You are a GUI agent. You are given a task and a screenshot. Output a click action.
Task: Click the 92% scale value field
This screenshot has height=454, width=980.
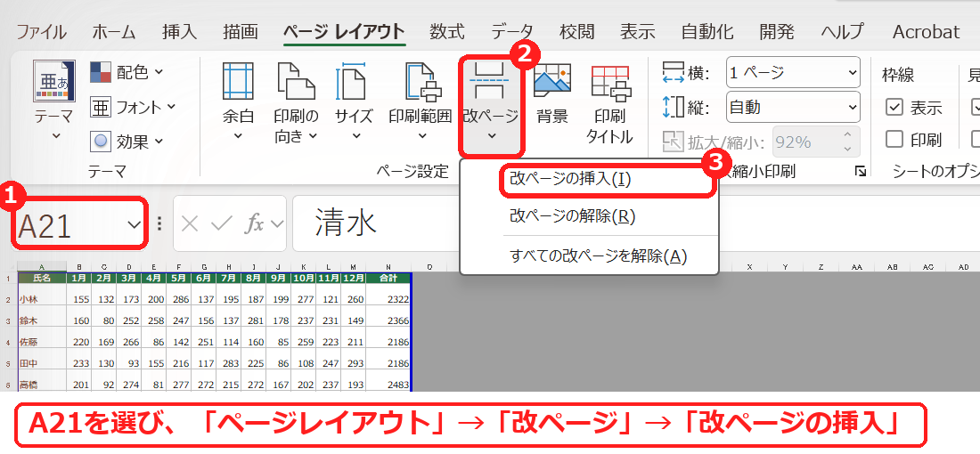(x=806, y=142)
